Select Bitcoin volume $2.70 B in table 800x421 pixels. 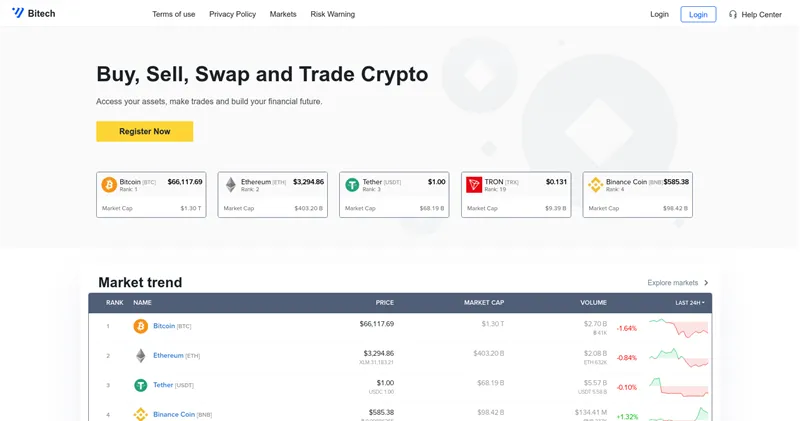(x=595, y=324)
